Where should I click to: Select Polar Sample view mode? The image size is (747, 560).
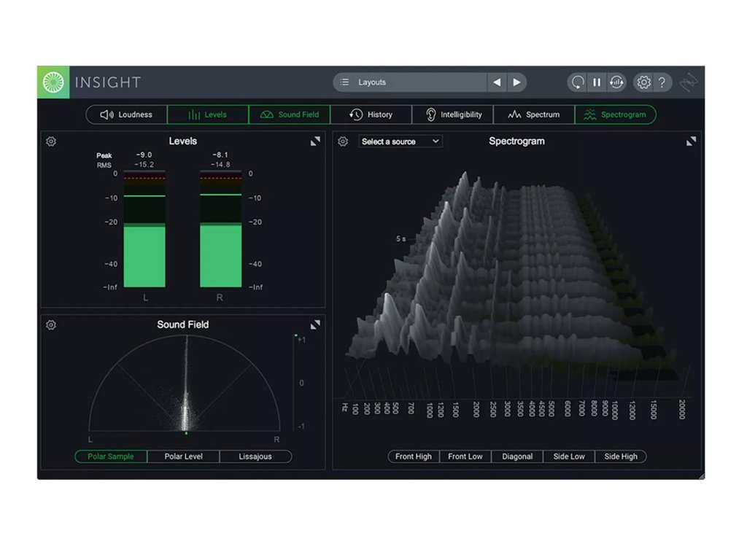tap(111, 456)
